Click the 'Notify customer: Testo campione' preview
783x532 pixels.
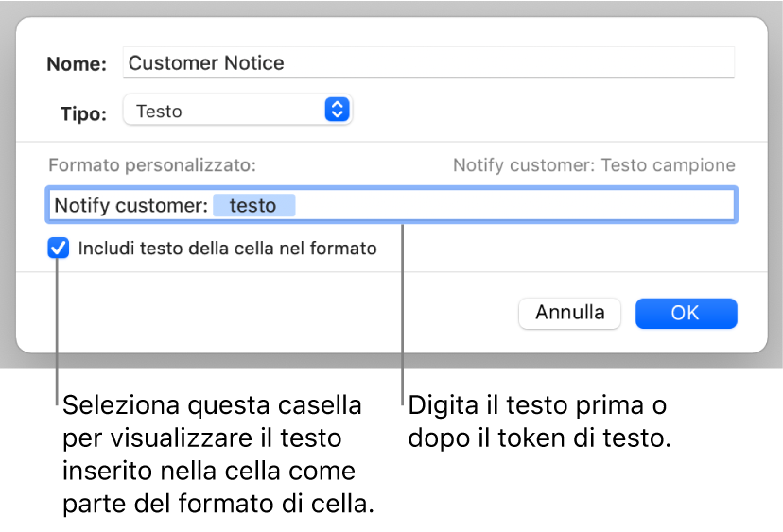(594, 165)
